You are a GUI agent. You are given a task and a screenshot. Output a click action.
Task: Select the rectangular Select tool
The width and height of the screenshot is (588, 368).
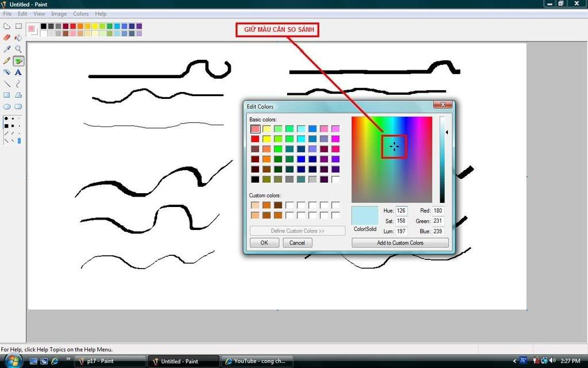click(18, 26)
